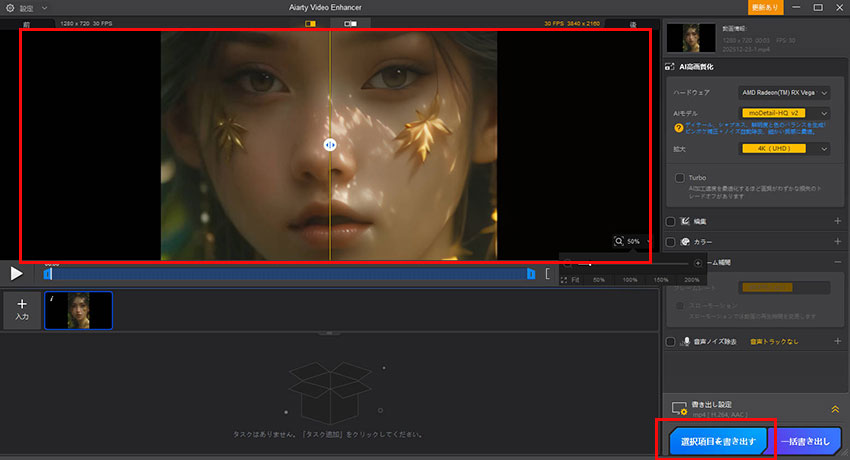Open the frame rate dropdown in フレーム補間
Screen dimensions: 850x460
(784, 287)
